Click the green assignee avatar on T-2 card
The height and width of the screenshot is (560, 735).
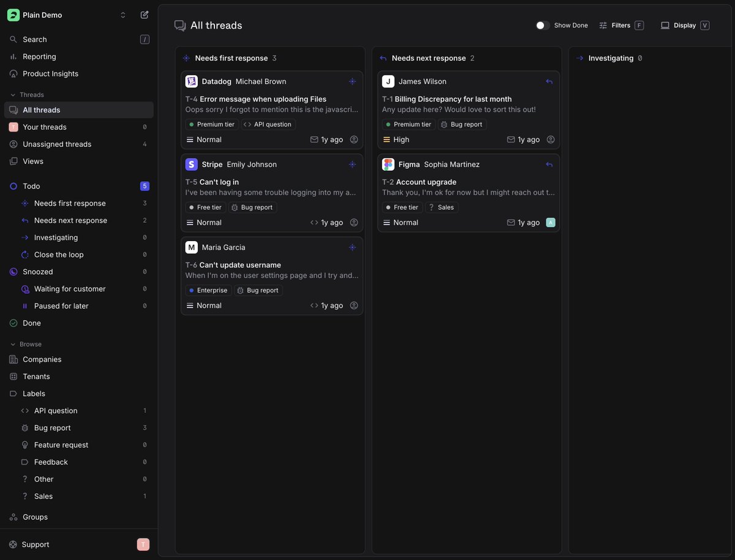[x=551, y=223]
